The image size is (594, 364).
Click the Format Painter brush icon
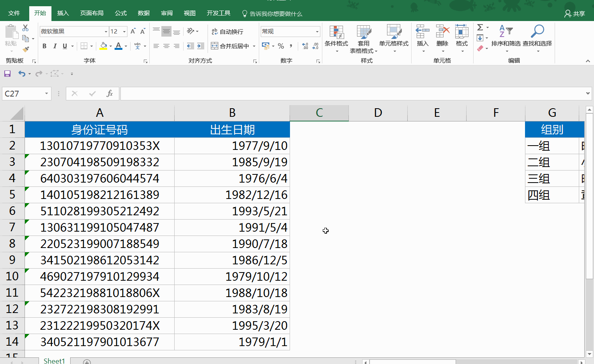[26, 49]
